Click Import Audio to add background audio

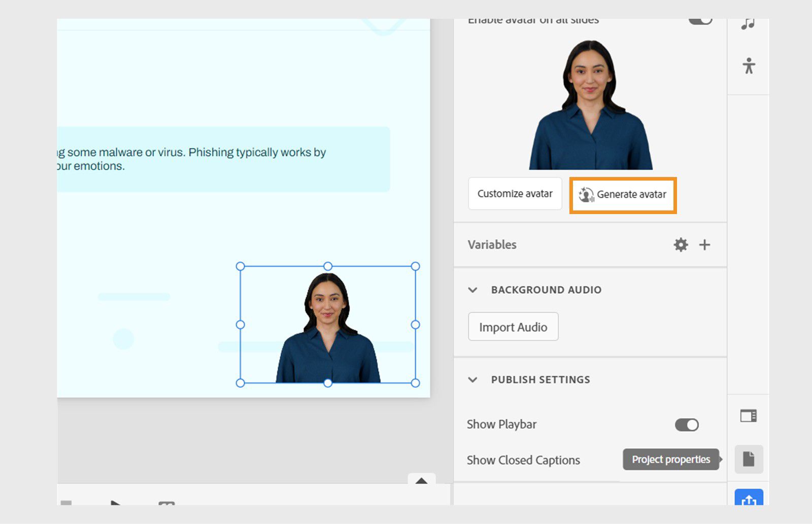click(513, 327)
